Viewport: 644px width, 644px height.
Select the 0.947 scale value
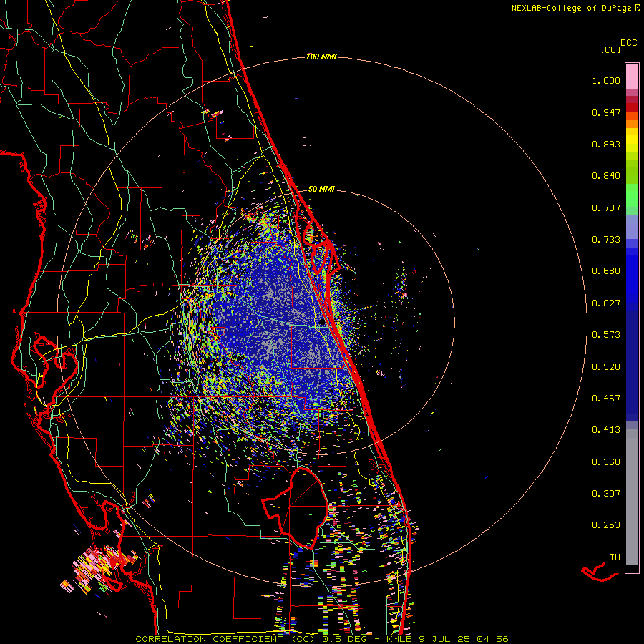[x=606, y=112]
